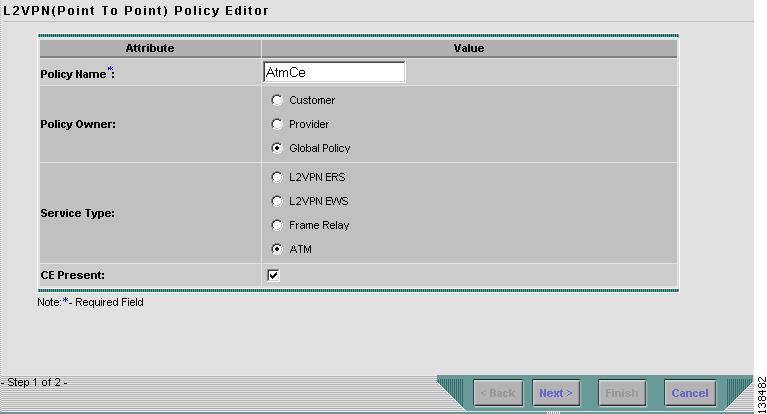Choose Frame Relay service type
This screenshot has width=767, height=414.
[x=277, y=225]
